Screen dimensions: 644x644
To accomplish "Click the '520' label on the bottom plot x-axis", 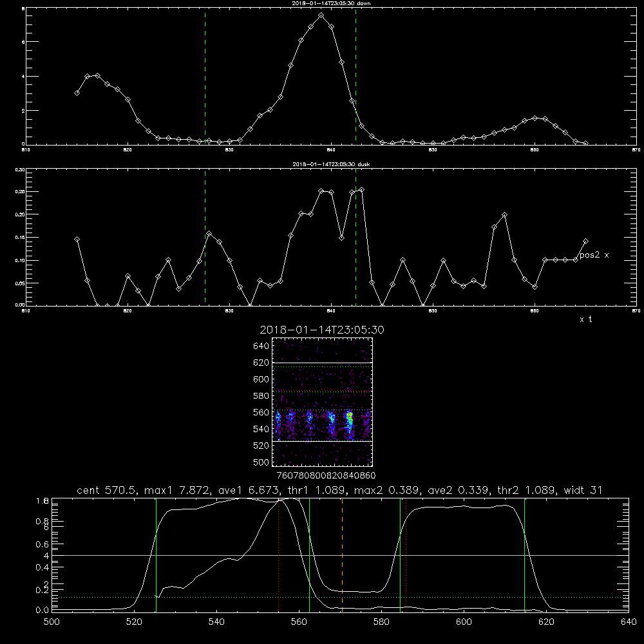I will tap(134, 622).
